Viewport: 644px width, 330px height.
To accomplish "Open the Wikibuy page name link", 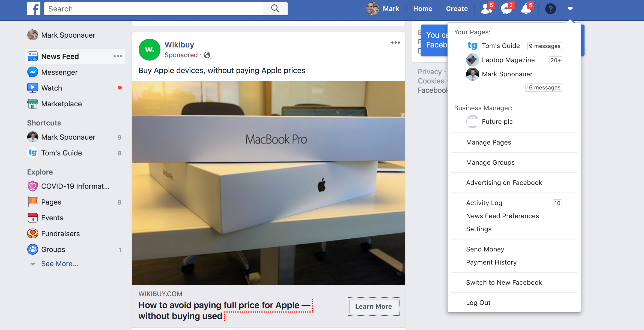I will point(179,45).
